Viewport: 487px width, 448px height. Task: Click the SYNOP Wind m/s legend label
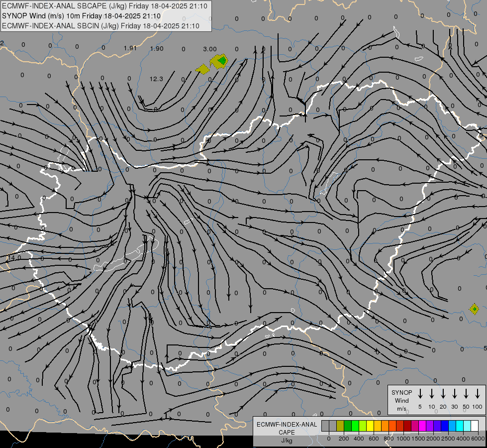(401, 401)
